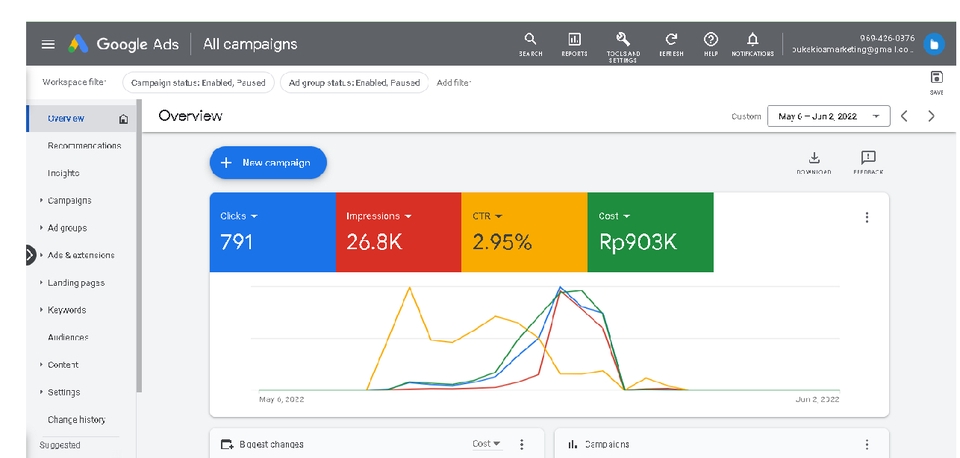Screen dimensions: 960x458
Task: Open Biggest changes three-dot menu
Action: 522,445
